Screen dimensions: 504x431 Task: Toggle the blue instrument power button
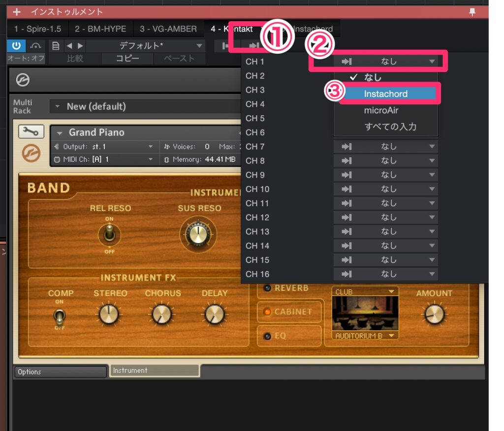pos(16,46)
